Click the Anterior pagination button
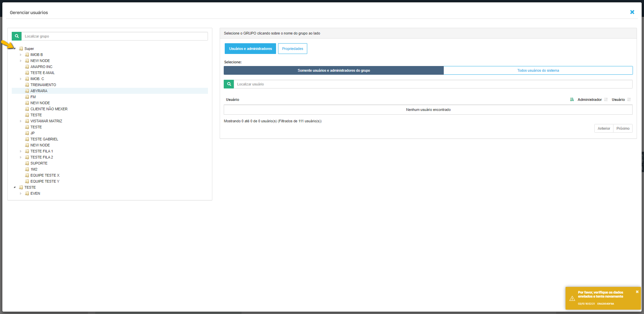This screenshot has height=314, width=644. click(603, 128)
